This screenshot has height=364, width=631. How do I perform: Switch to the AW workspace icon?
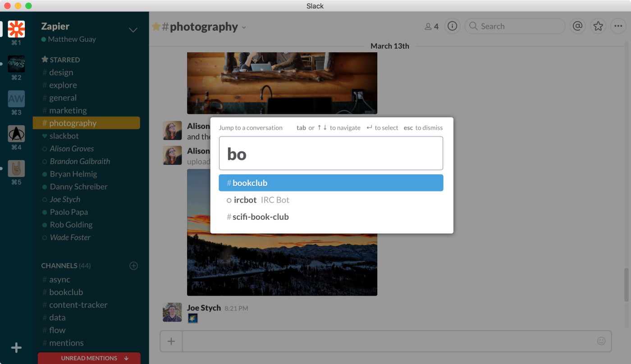click(x=16, y=99)
